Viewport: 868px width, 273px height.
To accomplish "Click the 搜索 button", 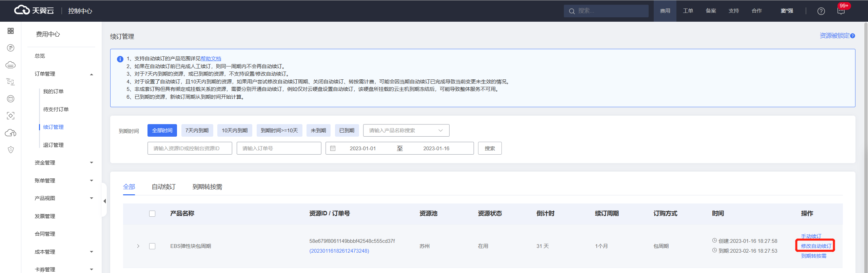I will pyautogui.click(x=490, y=149).
